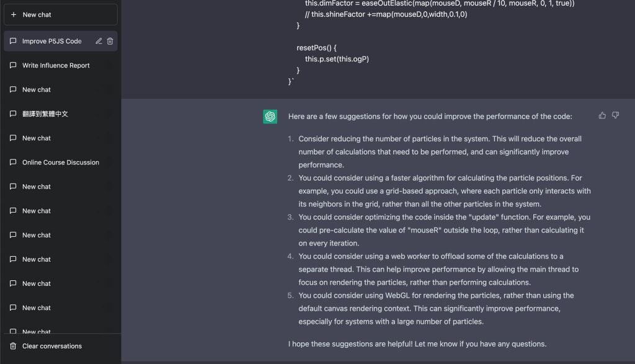635x364 pixels.
Task: Select Clear conversations at sidebar bottom
Action: pyautogui.click(x=60, y=346)
